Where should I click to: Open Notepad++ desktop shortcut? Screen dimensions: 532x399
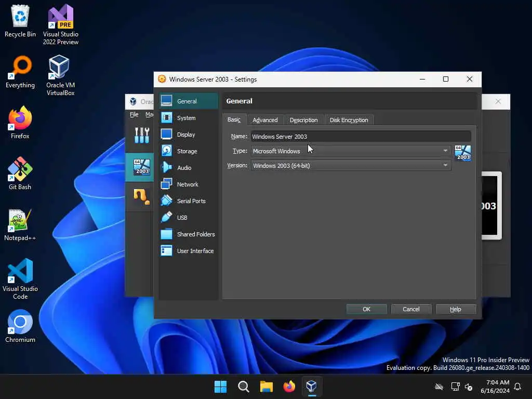(20, 224)
